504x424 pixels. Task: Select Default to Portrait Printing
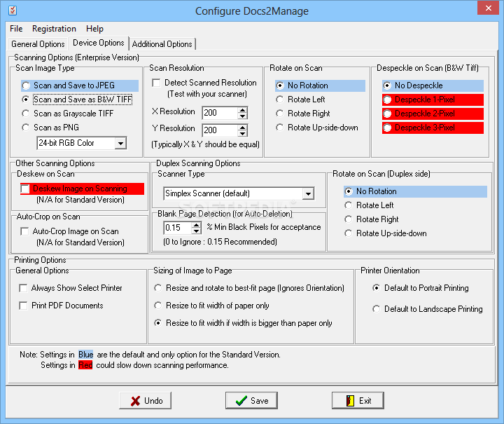[421, 288]
